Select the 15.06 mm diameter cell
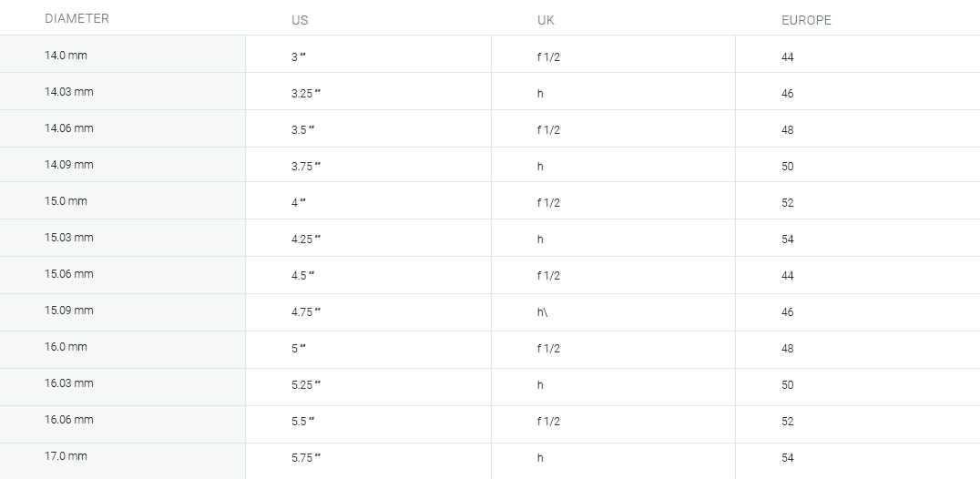The width and height of the screenshot is (980, 479). 122,275
